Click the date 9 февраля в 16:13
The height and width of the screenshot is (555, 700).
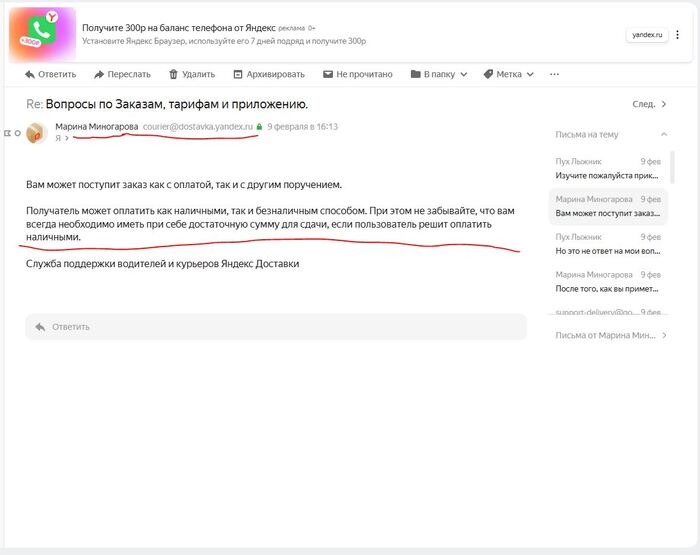pyautogui.click(x=303, y=127)
